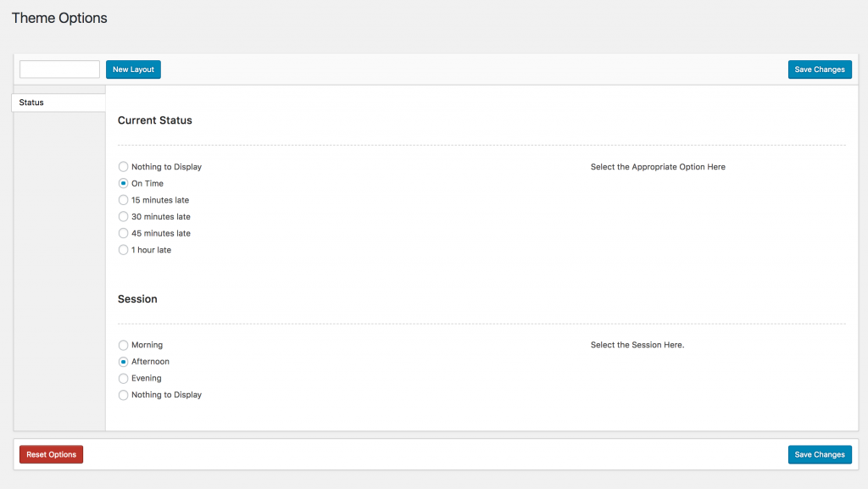Click the red Reset Options button
The height and width of the screenshot is (489, 868).
pos(51,455)
